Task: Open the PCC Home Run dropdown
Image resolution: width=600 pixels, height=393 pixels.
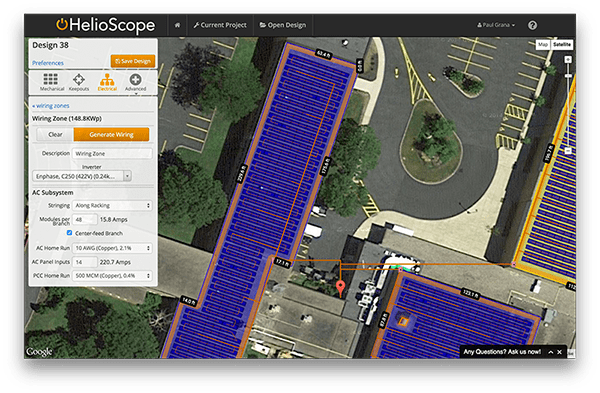Action: click(x=112, y=276)
